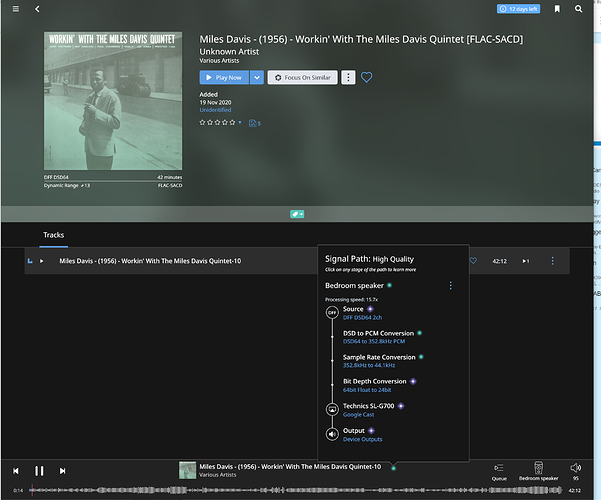
Task: Open the Queue
Action: tap(499, 471)
